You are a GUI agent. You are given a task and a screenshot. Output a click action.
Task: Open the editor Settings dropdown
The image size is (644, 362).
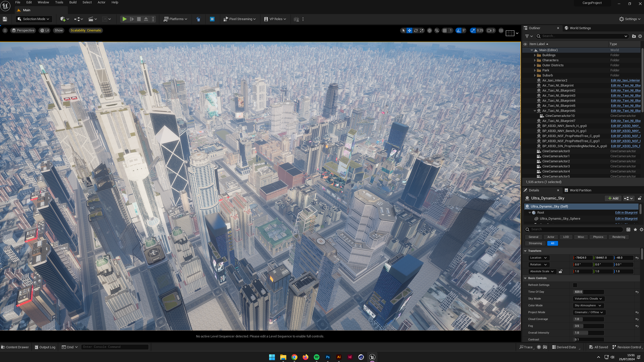click(630, 19)
